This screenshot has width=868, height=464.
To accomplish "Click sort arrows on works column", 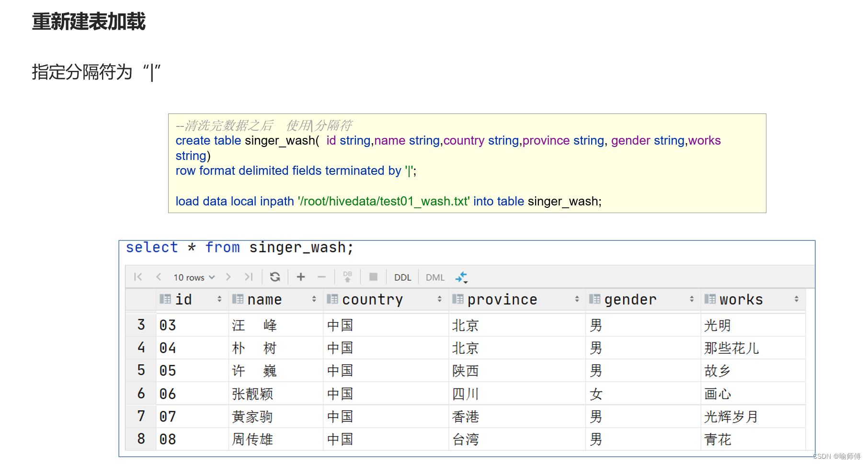I will [x=797, y=299].
